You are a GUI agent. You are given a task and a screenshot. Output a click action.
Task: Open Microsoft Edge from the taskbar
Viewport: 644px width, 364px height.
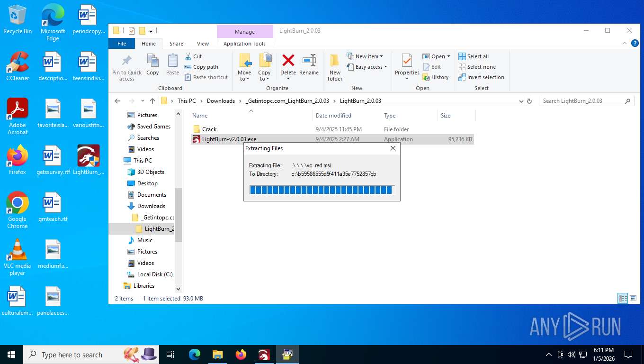195,354
